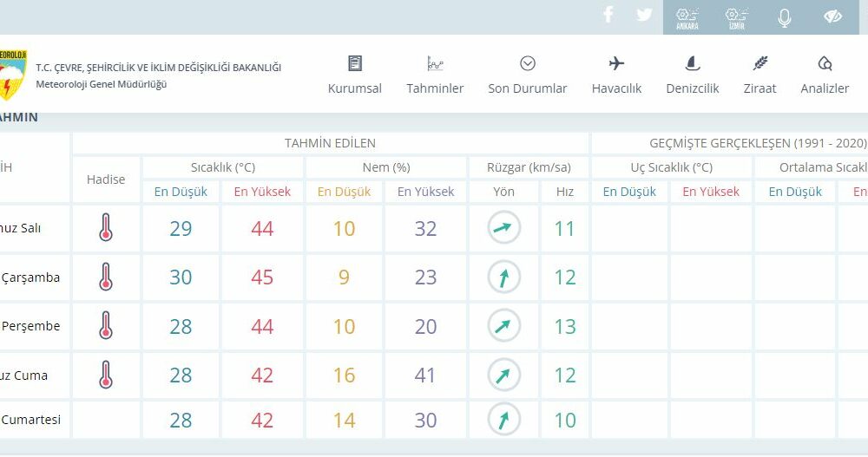This screenshot has height=457, width=868.
Task: Open the İzmir icon in top bar
Action: point(736,17)
